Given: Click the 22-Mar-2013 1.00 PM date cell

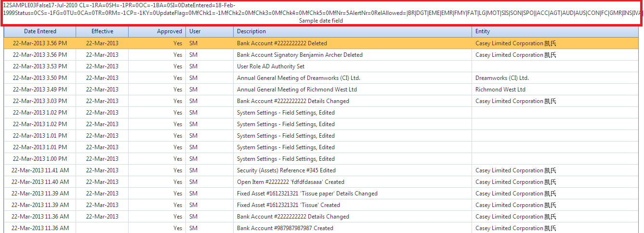Looking at the screenshot, I should point(40,159).
